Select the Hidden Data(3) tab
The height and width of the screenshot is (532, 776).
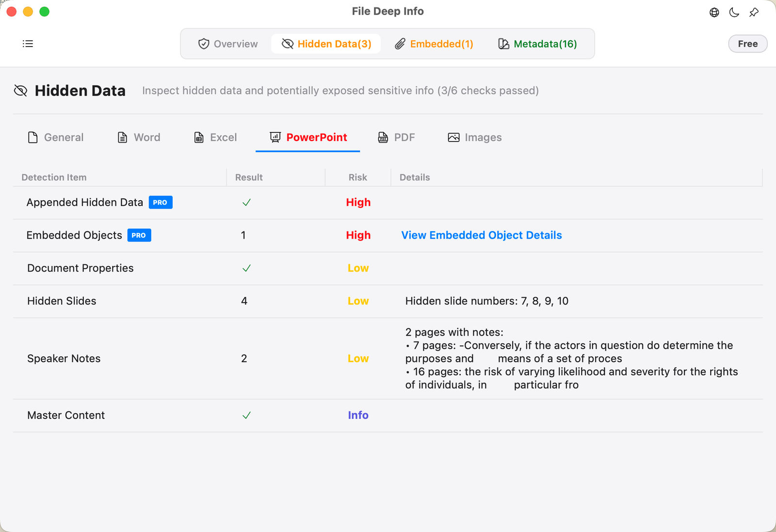pos(326,44)
